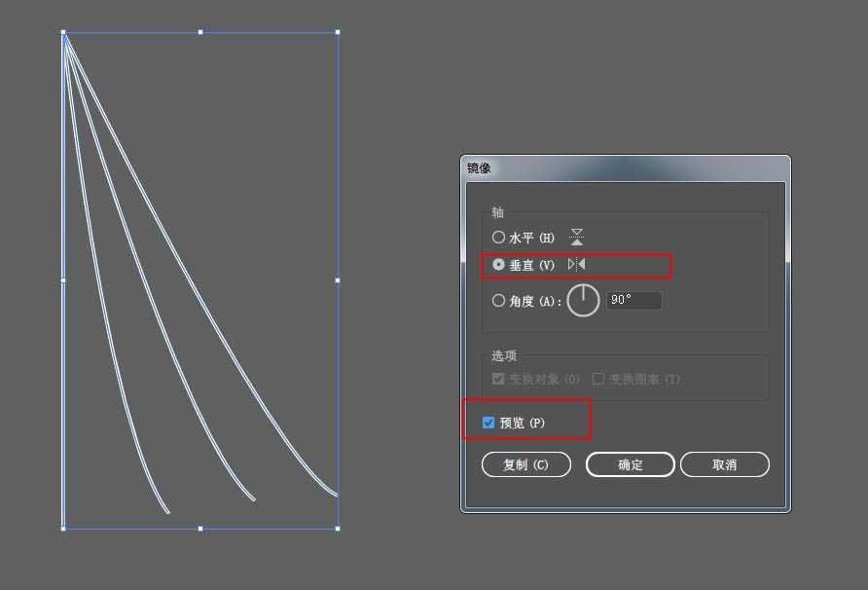Click the middle-left bounding box handle
Viewport: 868px width, 590px height.
pos(63,280)
